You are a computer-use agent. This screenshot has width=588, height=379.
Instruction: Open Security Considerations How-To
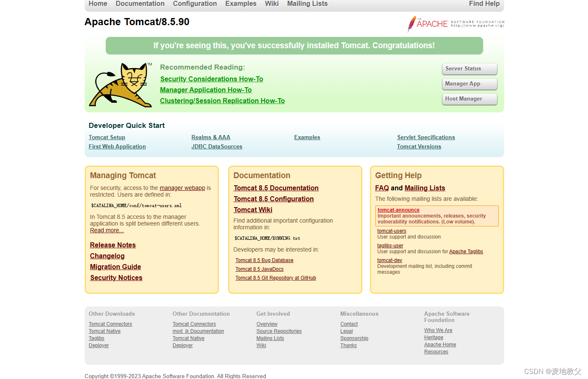pos(211,79)
